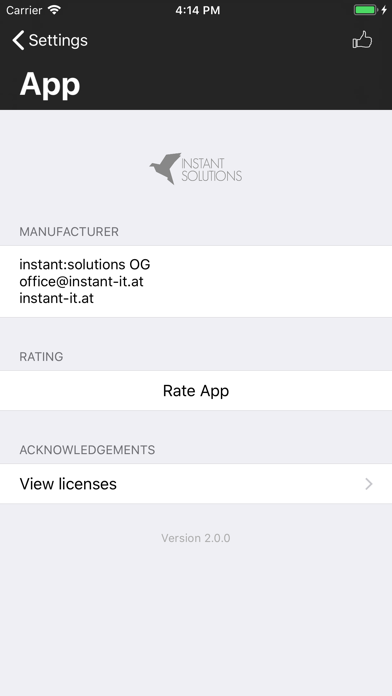392x696 pixels.
Task: Tap the chevron beside View licenses
Action: click(369, 484)
